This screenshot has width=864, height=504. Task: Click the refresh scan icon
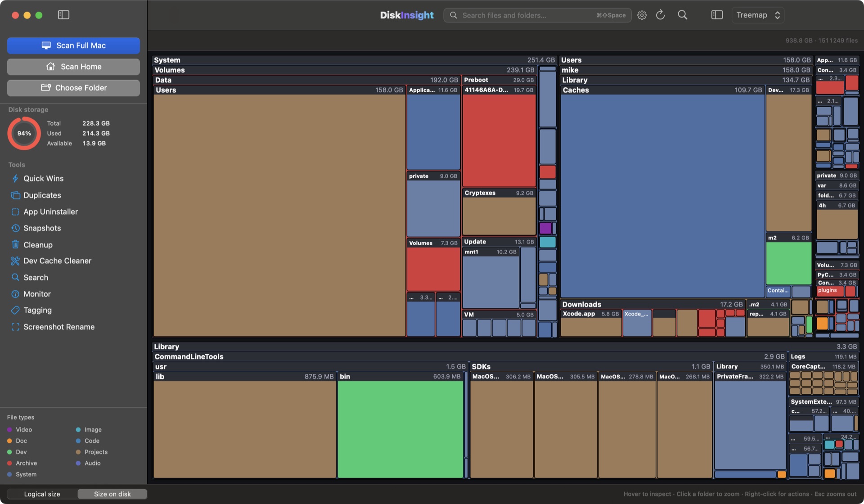[x=660, y=15]
